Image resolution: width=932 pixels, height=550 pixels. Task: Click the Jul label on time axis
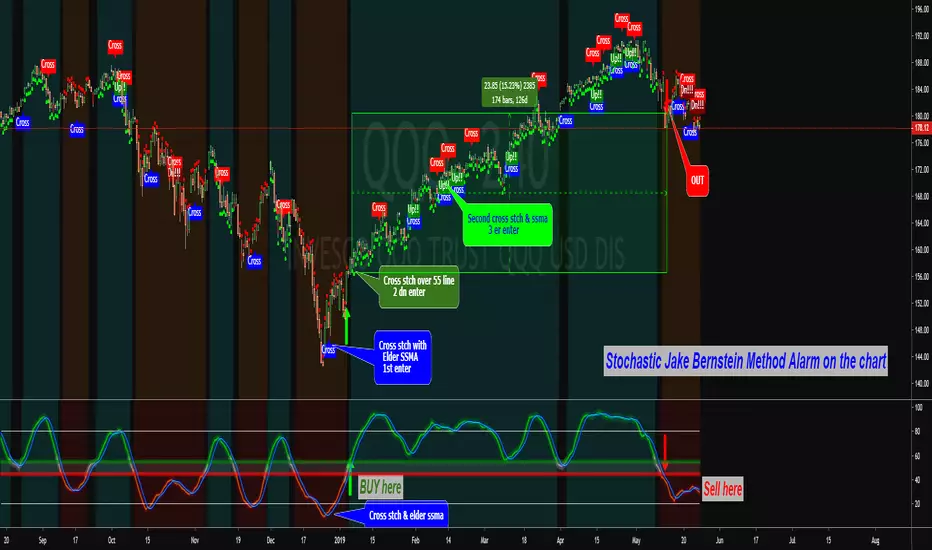click(792, 540)
